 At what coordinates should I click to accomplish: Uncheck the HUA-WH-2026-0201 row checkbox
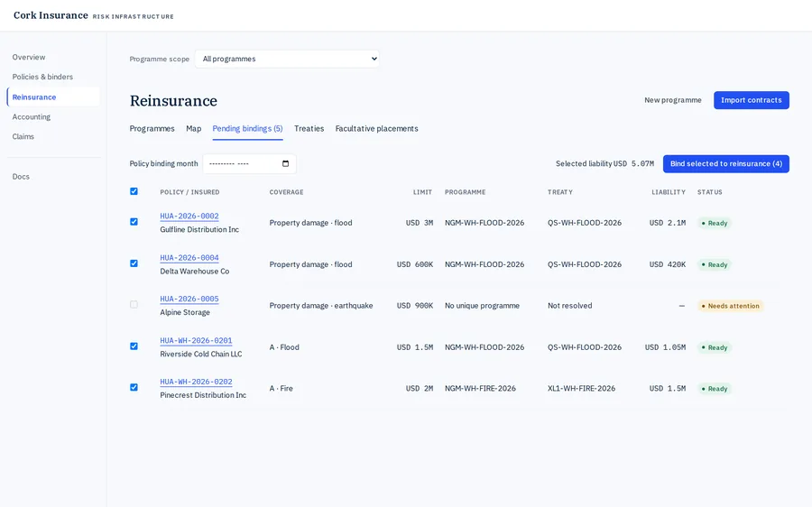point(134,346)
